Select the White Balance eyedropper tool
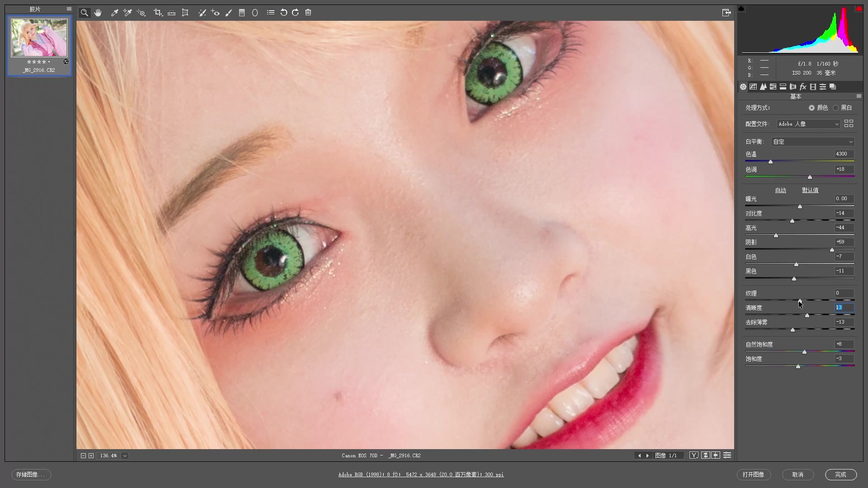 pyautogui.click(x=114, y=13)
